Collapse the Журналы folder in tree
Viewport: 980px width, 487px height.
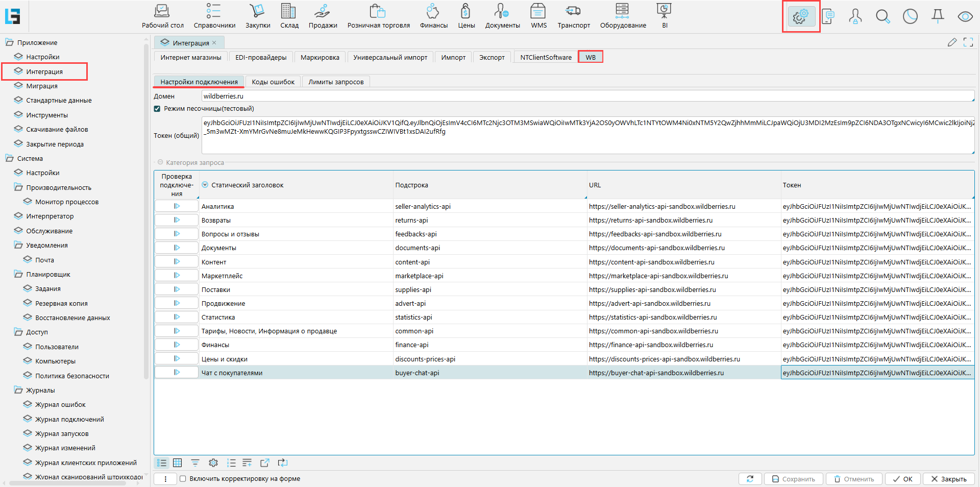click(18, 390)
